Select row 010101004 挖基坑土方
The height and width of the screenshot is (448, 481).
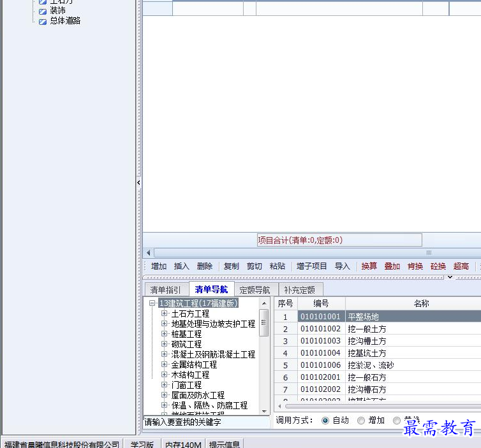pyautogui.click(x=377, y=353)
